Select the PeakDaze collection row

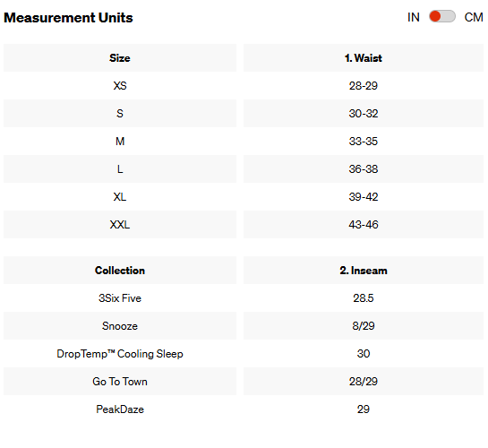point(244,409)
